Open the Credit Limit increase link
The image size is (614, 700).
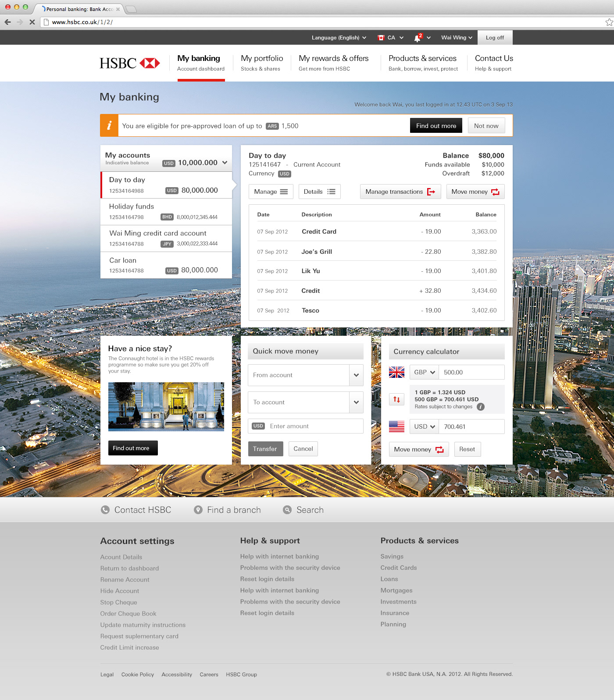coord(129,647)
